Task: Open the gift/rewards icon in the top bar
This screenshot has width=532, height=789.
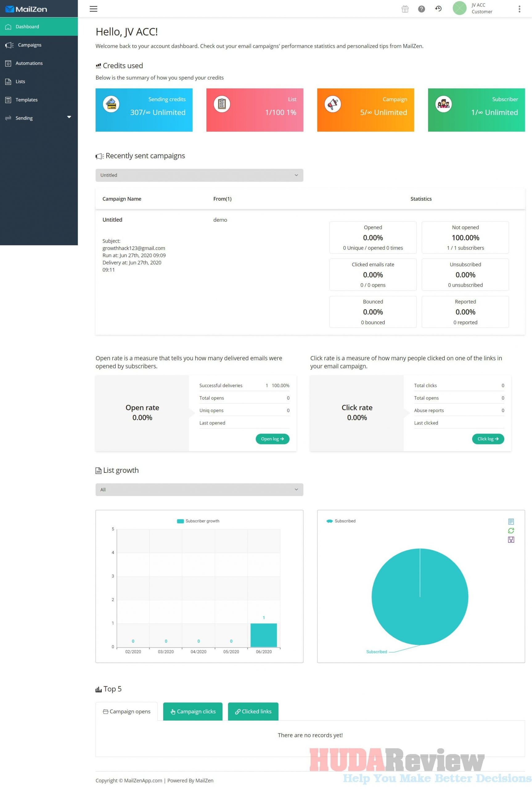Action: click(x=405, y=9)
